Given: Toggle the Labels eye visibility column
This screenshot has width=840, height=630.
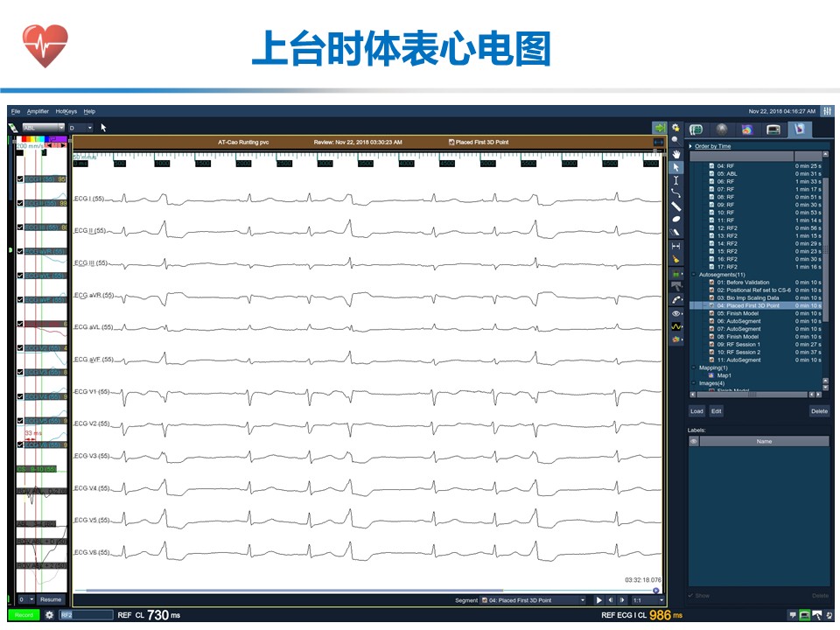Looking at the screenshot, I should coord(694,441).
